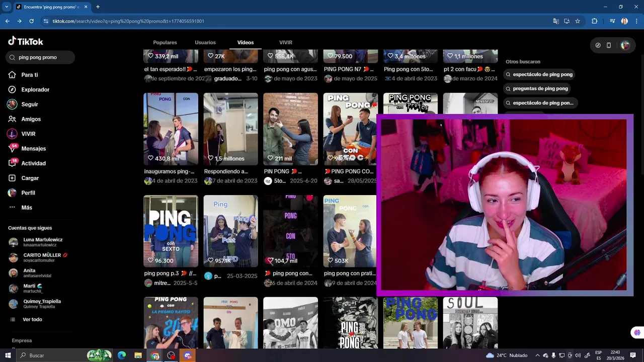Open video thumbnail with 430,8 mil likes
Viewport: 644px width, 362px height.
point(171,129)
